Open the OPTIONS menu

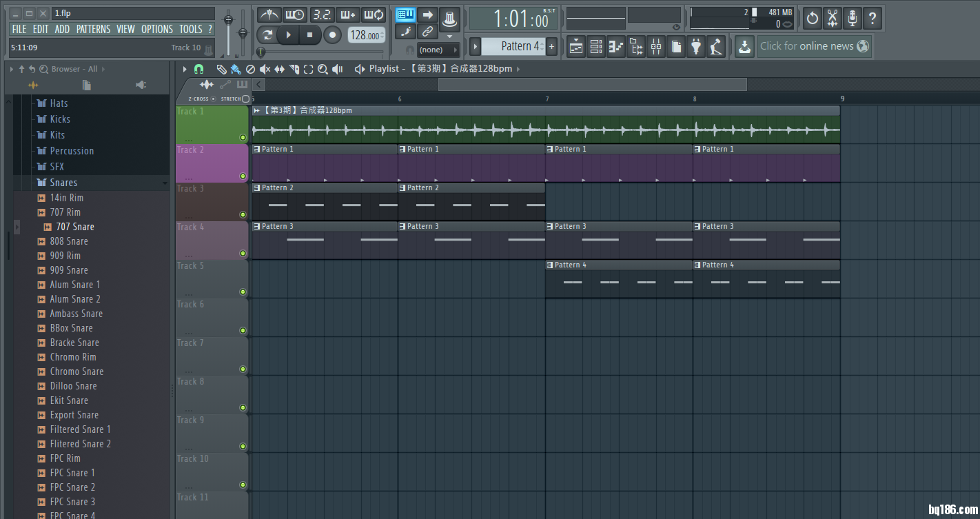(157, 29)
